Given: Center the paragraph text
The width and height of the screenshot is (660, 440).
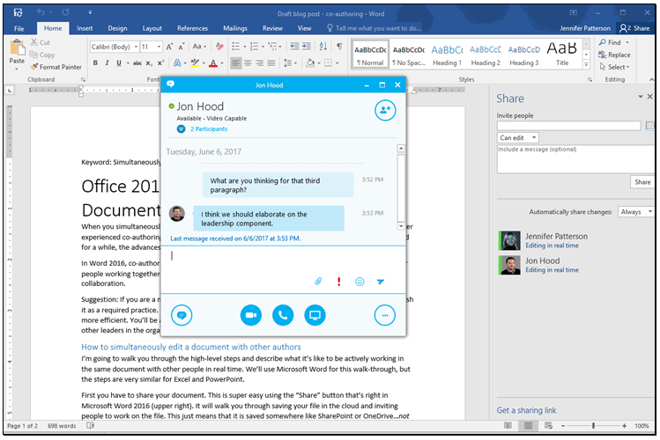Looking at the screenshot, I should [x=248, y=63].
